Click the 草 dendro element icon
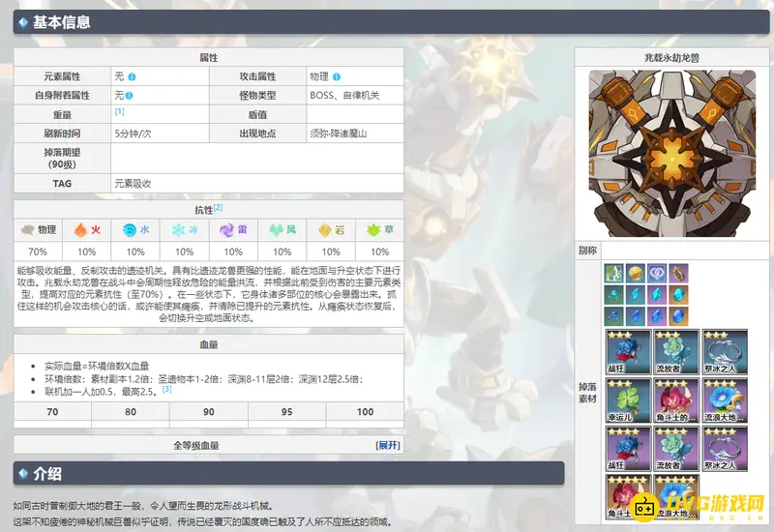Screen dimensions: 774x532 click(x=373, y=230)
